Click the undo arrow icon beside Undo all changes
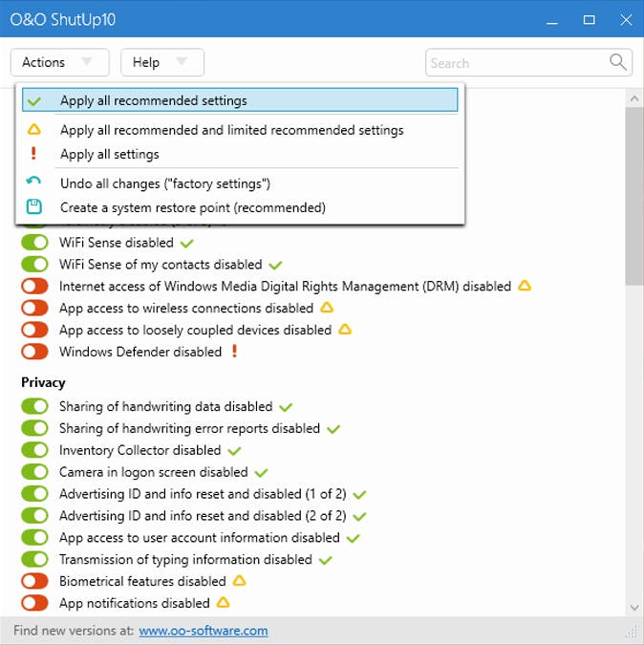Image resolution: width=644 pixels, height=645 pixels. coord(33,181)
